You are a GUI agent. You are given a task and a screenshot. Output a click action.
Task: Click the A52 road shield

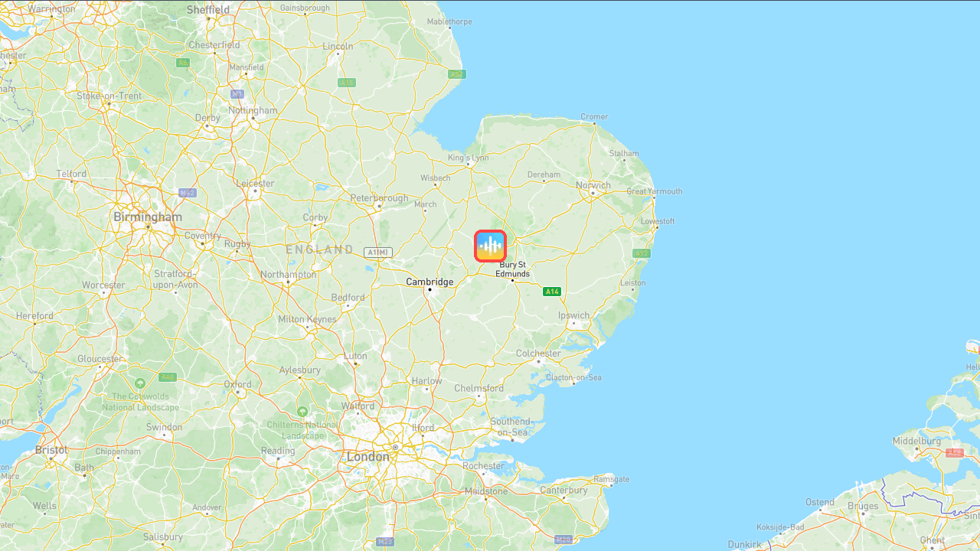click(456, 74)
